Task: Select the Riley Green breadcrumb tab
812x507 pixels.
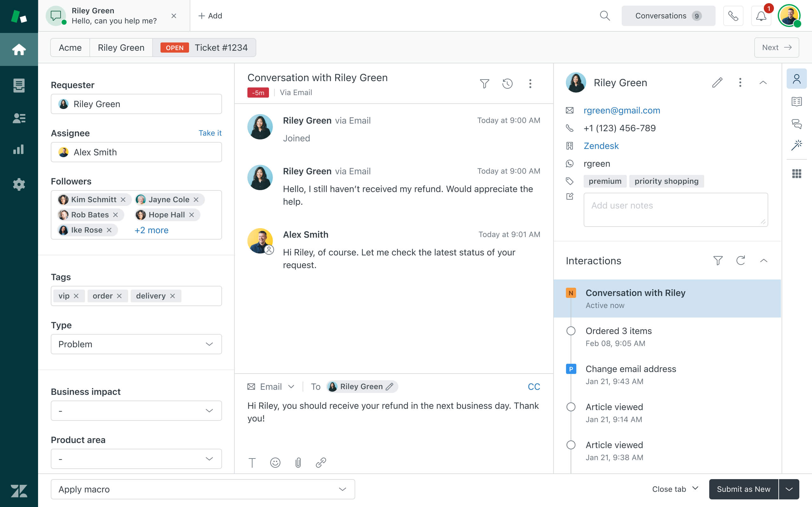Action: click(x=121, y=48)
